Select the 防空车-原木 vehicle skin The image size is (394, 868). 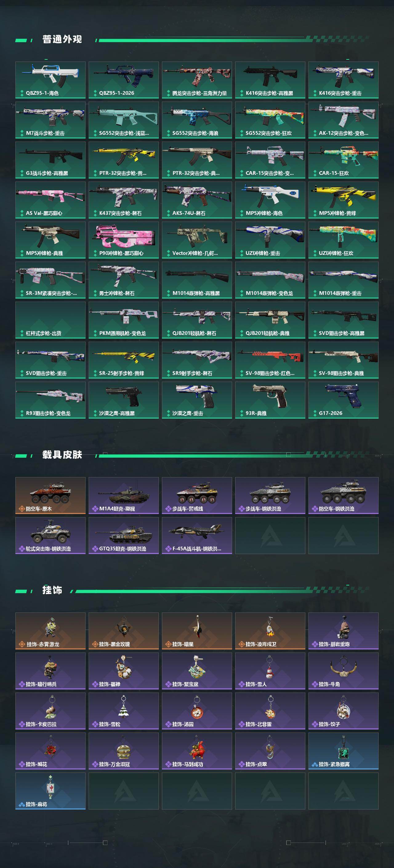pyautogui.click(x=50, y=496)
